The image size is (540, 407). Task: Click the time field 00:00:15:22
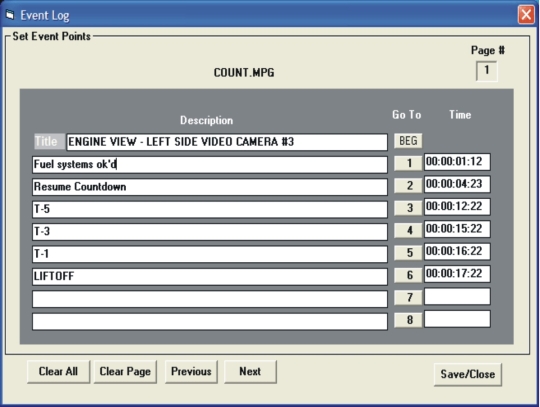point(457,229)
